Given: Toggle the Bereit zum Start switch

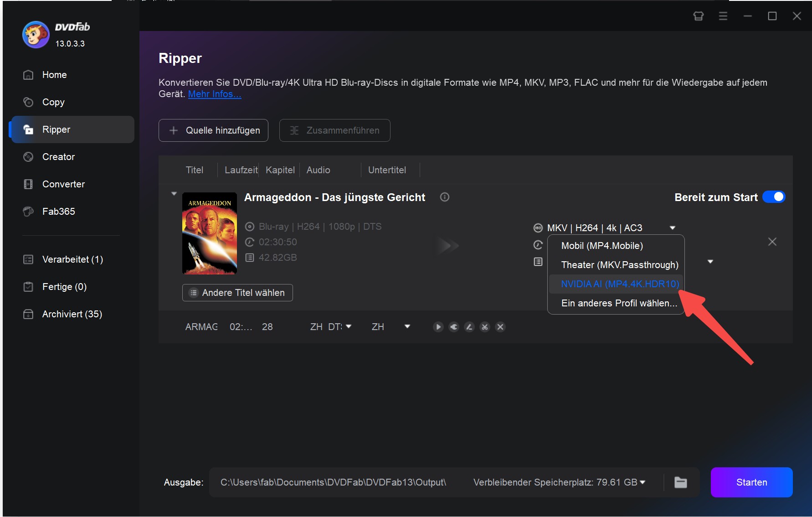Looking at the screenshot, I should (774, 197).
